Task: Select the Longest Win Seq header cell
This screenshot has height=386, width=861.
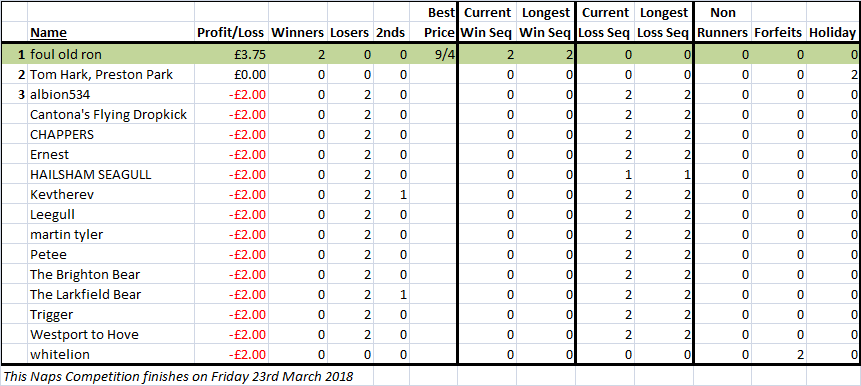Action: tap(545, 23)
